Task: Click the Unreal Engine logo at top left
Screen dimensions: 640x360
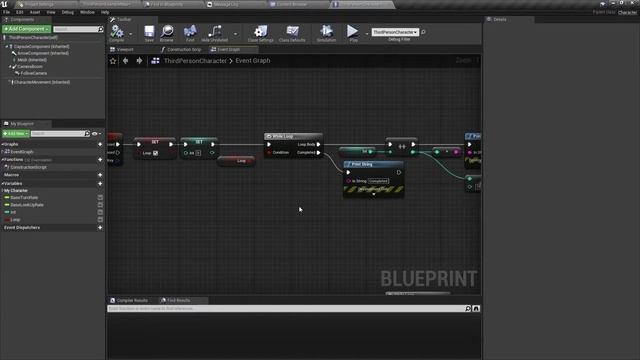Action: click(x=4, y=4)
